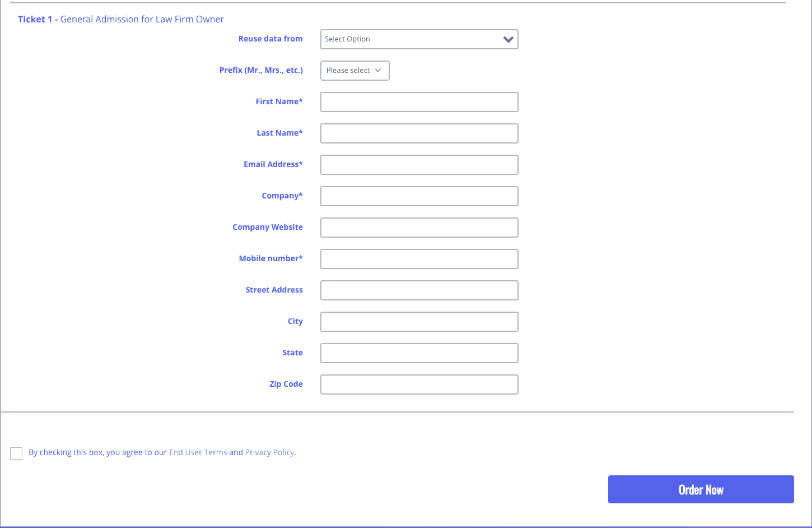
Task: Select the City text field
Action: click(419, 322)
